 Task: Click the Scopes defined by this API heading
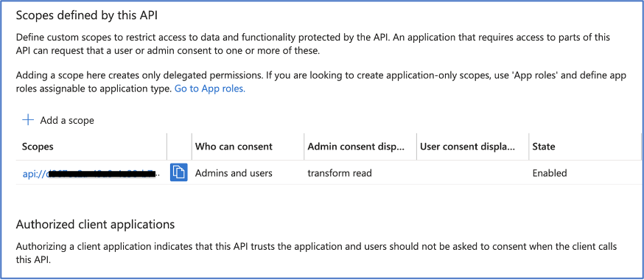87,15
